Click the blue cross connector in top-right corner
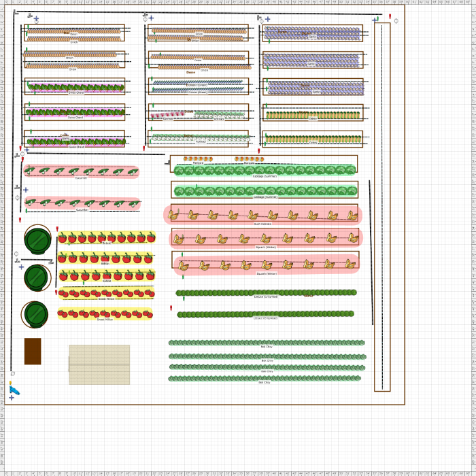The height and width of the screenshot is (476, 476). [x=374, y=20]
